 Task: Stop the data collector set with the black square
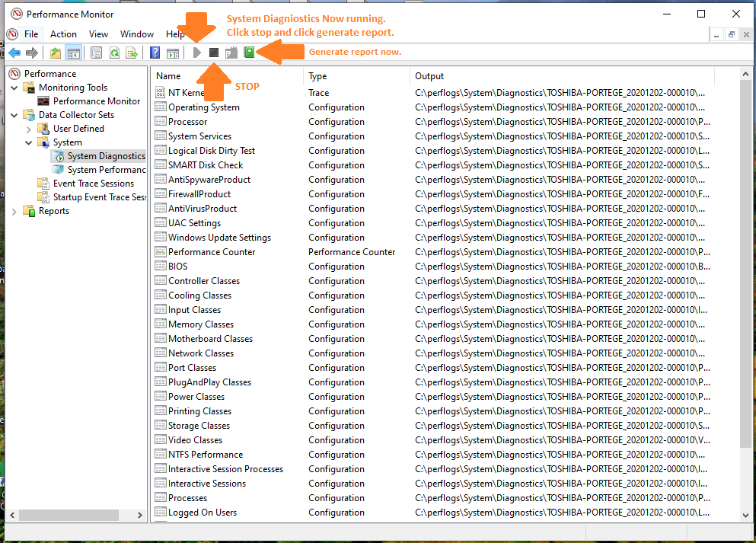pos(214,53)
